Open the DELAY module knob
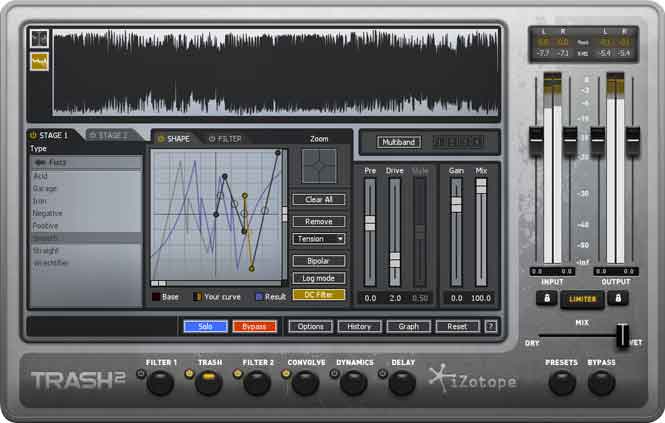The width and height of the screenshot is (665, 423). tap(402, 383)
